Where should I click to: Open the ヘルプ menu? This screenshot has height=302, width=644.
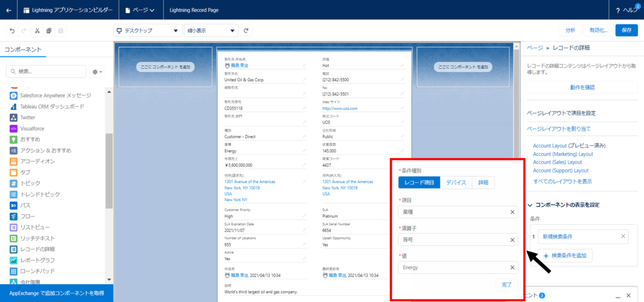point(626,10)
